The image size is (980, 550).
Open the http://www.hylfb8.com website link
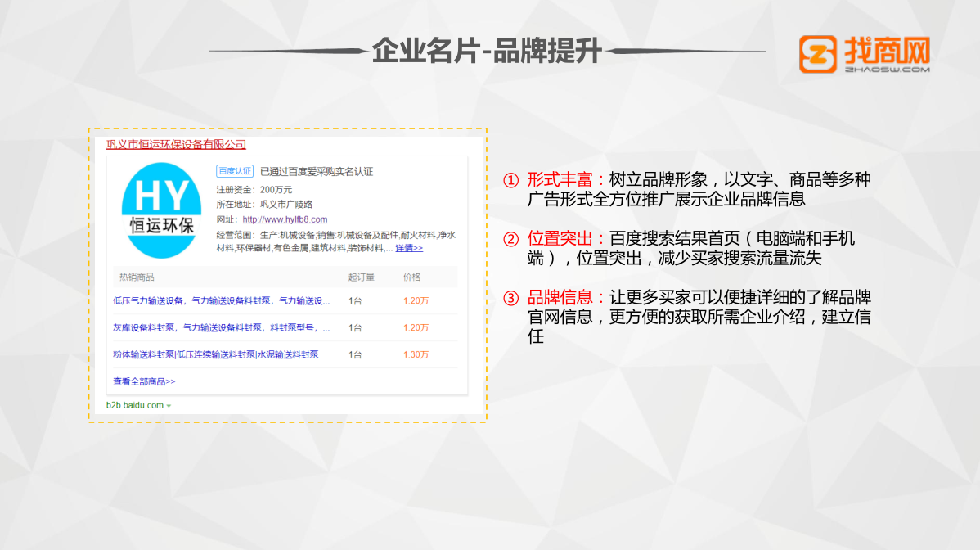tap(285, 219)
